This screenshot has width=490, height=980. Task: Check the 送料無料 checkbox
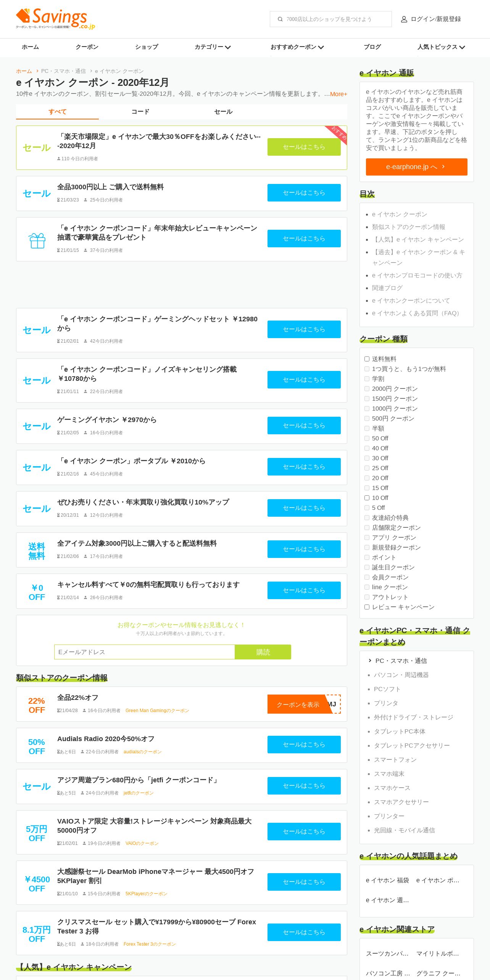[x=367, y=359]
